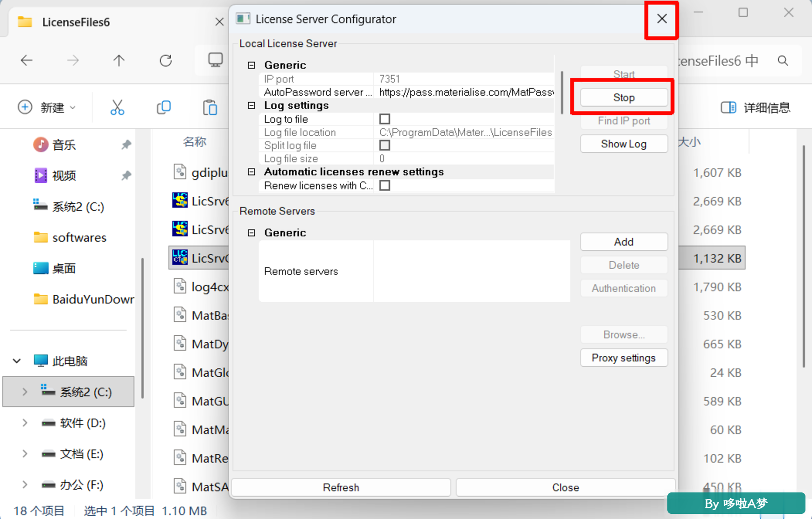Sort files by the 名称 column
The height and width of the screenshot is (519, 812).
coord(195,142)
